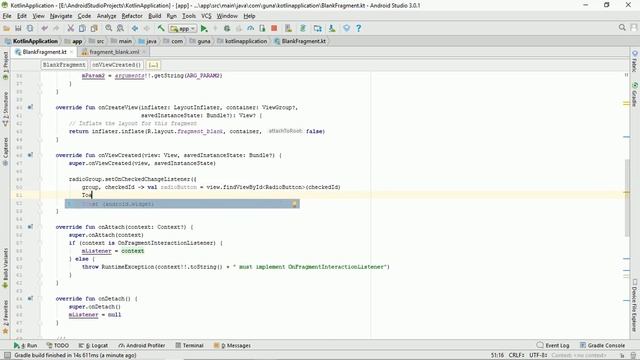Viewport: 640px width, 360px height.
Task: Open the Android Profiler tool window
Action: (x=142, y=345)
